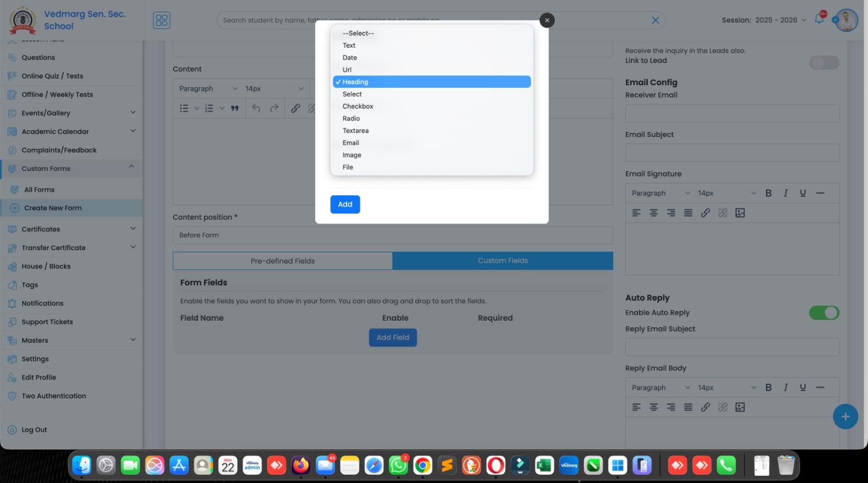The height and width of the screenshot is (483, 868).
Task: Pick the highlighted Heading option
Action: click(431, 82)
